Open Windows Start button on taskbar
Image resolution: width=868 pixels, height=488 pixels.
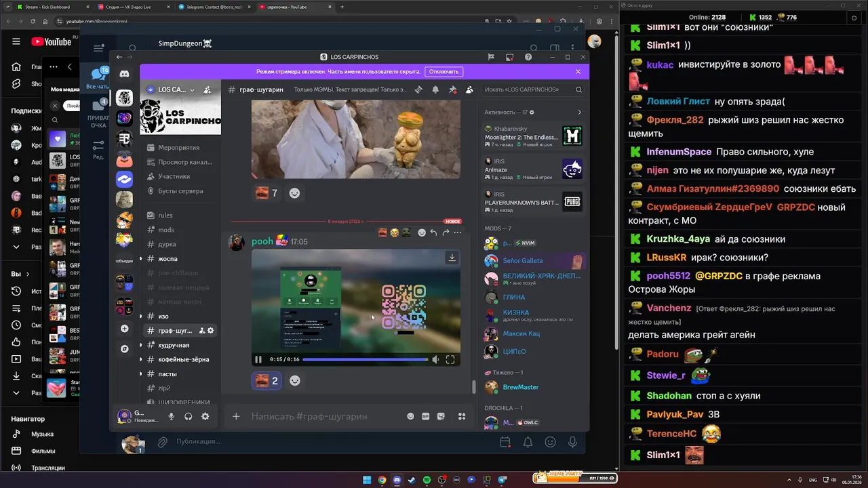coord(367,480)
